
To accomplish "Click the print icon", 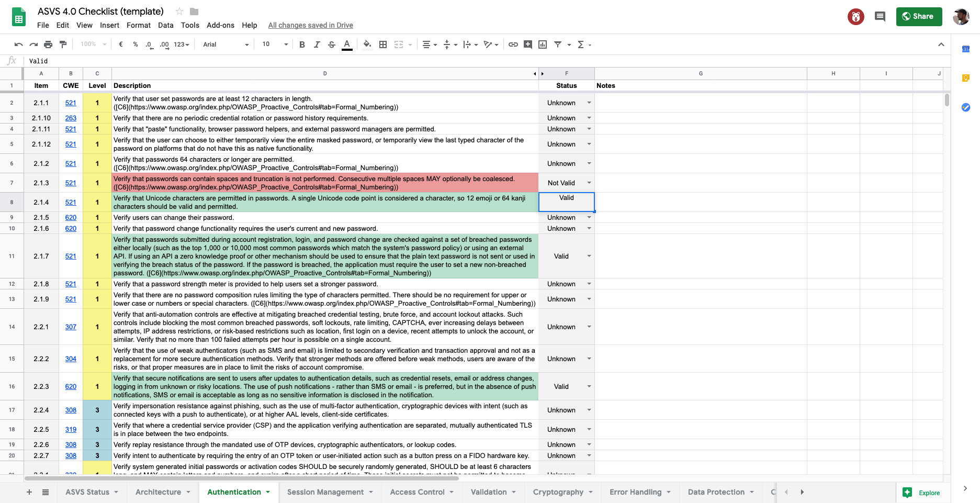I will (x=48, y=44).
